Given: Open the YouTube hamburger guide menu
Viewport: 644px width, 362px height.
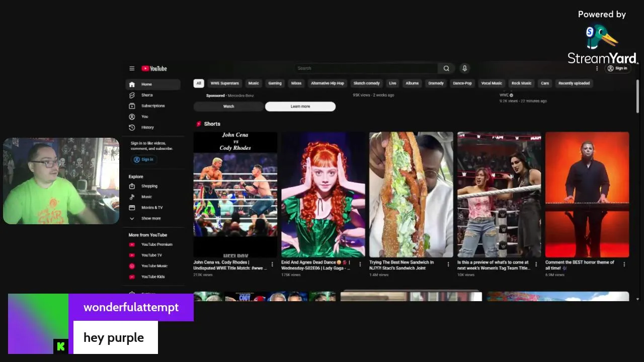Looking at the screenshot, I should pyautogui.click(x=132, y=68).
